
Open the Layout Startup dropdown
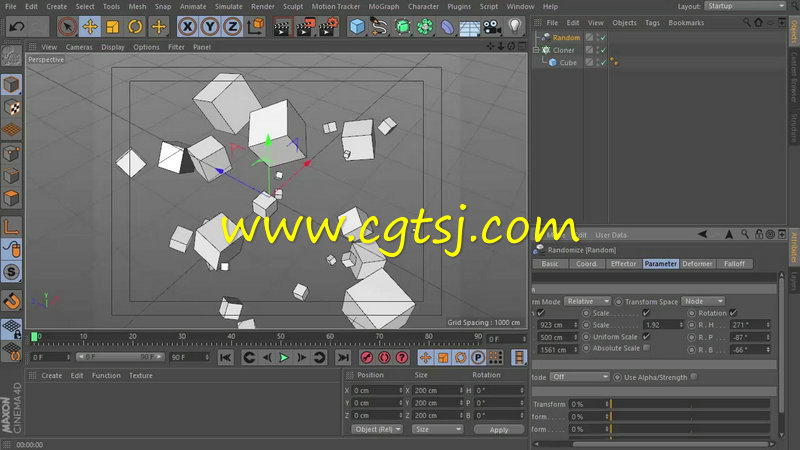pyautogui.click(x=745, y=6)
